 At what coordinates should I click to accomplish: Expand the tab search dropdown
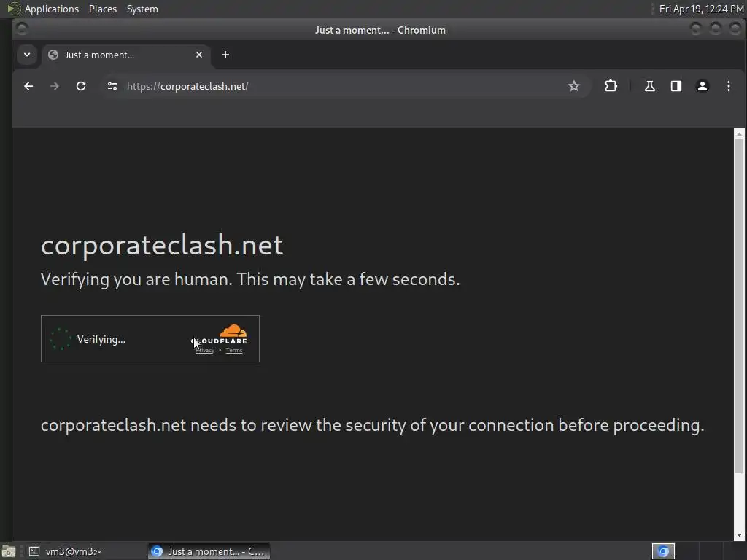[27, 55]
